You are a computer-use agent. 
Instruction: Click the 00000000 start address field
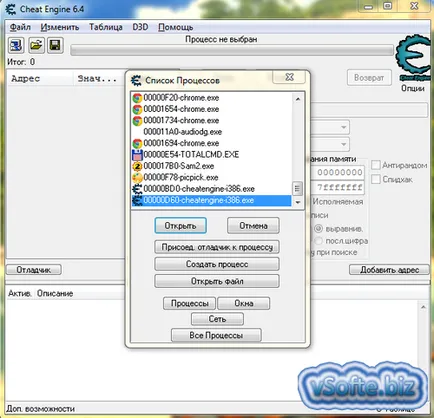[338, 173]
